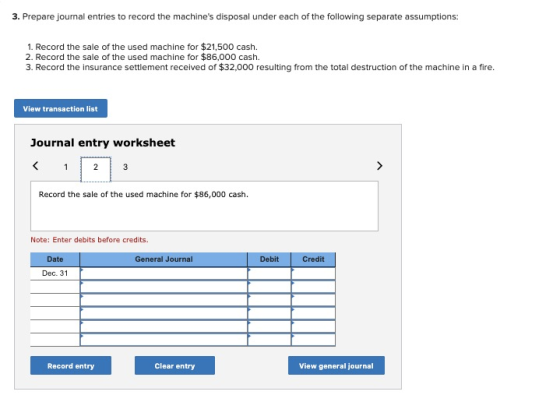Select the Credit cell on Dec. 31 row
This screenshot has width=560, height=395.
coord(313,274)
